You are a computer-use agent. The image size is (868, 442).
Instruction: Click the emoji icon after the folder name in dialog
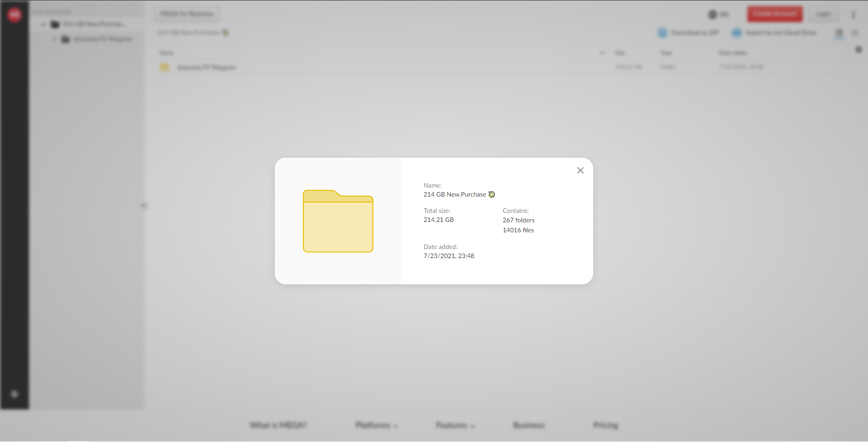click(492, 194)
